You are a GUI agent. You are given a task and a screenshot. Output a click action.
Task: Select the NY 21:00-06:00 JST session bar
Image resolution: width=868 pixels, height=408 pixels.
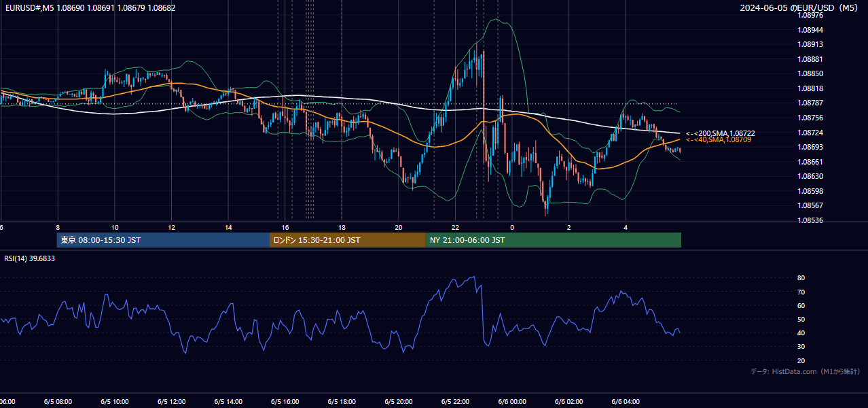coord(554,240)
